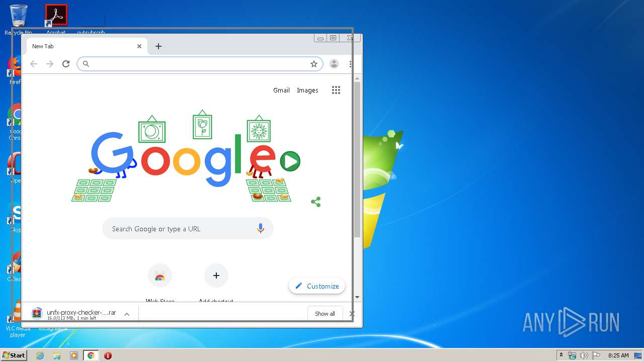Image resolution: width=644 pixels, height=362 pixels.
Task: Go back with the browser back arrow
Action: click(34, 64)
